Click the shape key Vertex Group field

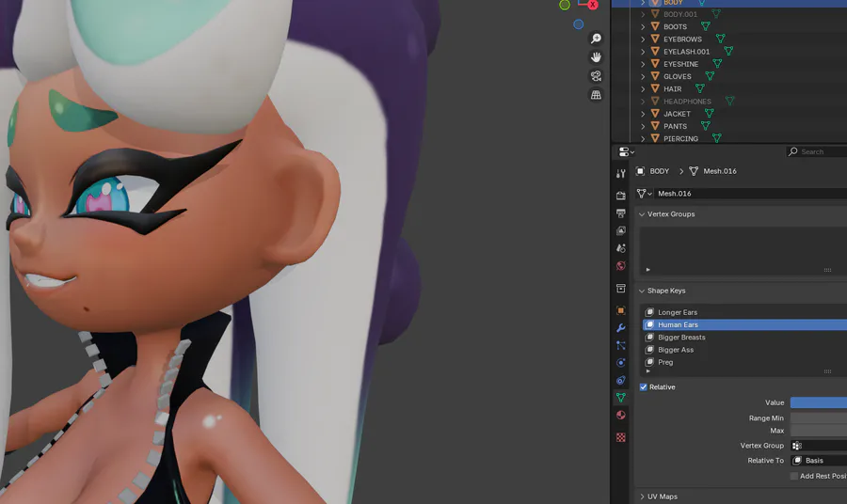[x=819, y=445]
